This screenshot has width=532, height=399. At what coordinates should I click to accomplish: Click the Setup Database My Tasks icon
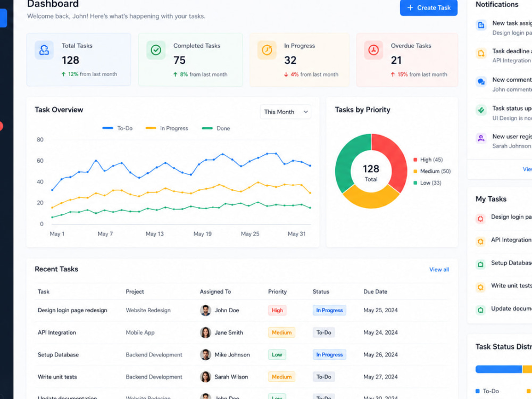[480, 264]
